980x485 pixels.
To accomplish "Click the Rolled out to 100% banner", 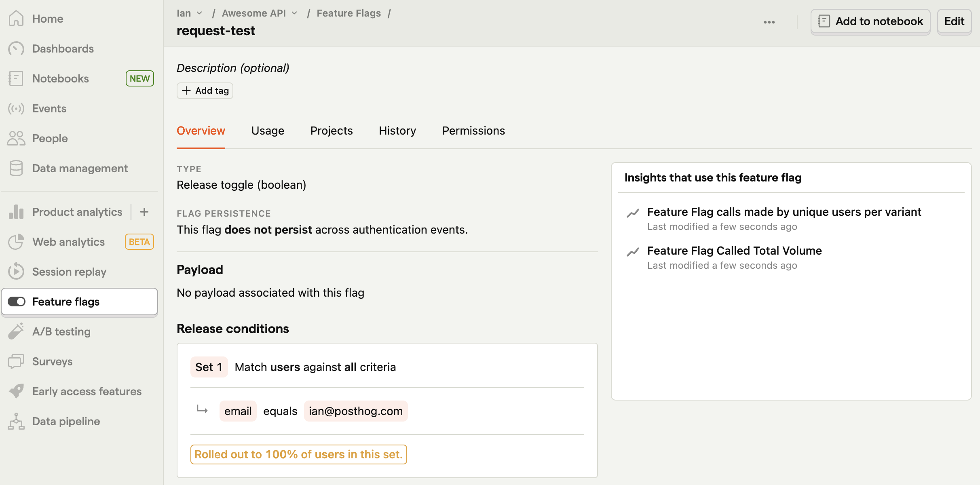I will point(298,454).
